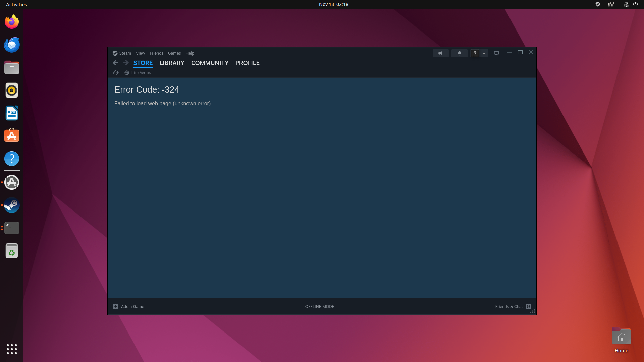644x362 pixels.
Task: Open the Steam announcements megaphone icon
Action: click(x=440, y=53)
